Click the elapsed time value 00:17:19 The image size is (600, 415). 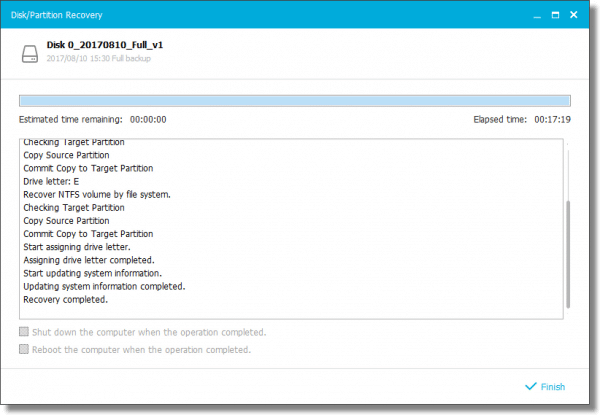pos(552,120)
